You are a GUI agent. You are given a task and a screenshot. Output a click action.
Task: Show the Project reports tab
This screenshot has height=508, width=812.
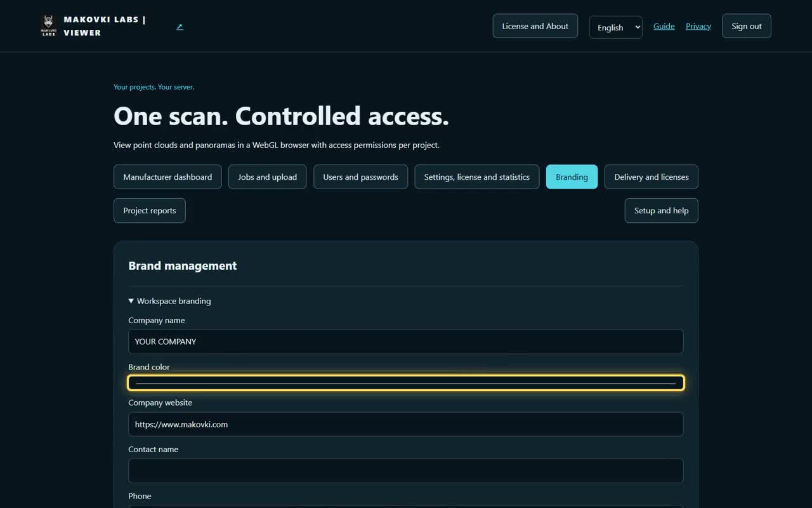[149, 211]
